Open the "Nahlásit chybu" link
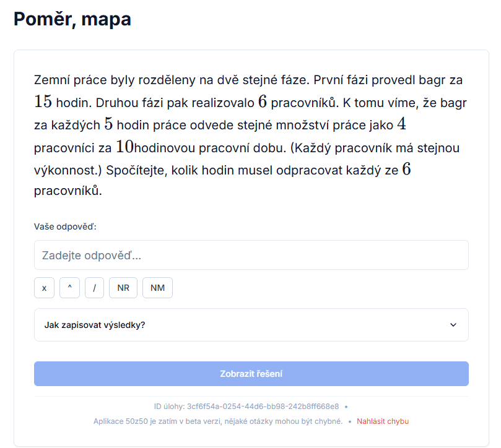The image size is (501, 448). [383, 421]
